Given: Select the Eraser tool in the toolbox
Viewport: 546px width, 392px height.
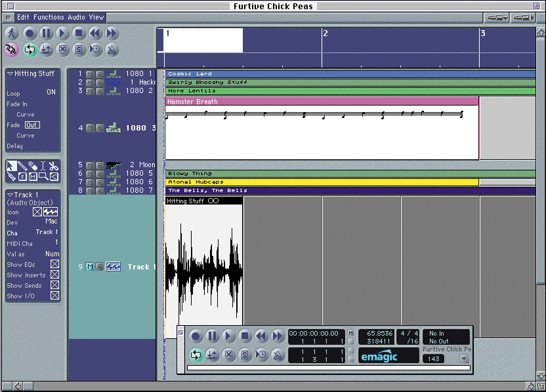Looking at the screenshot, I should click(x=33, y=167).
